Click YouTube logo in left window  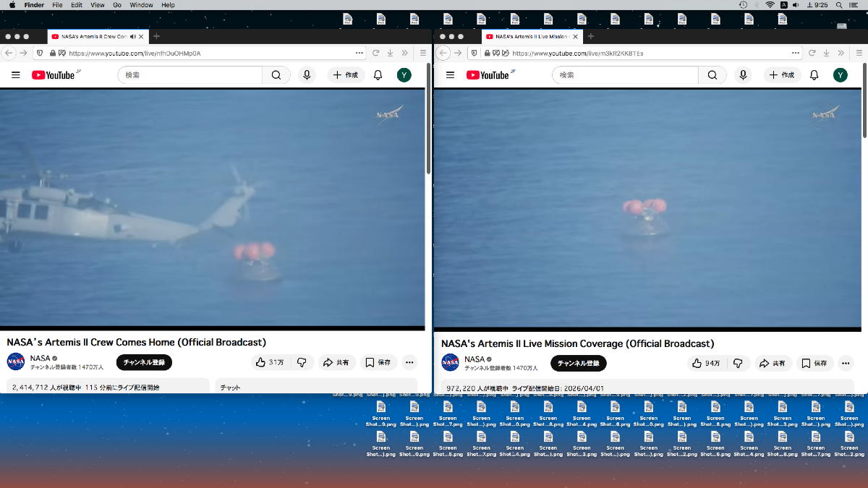[x=53, y=74]
